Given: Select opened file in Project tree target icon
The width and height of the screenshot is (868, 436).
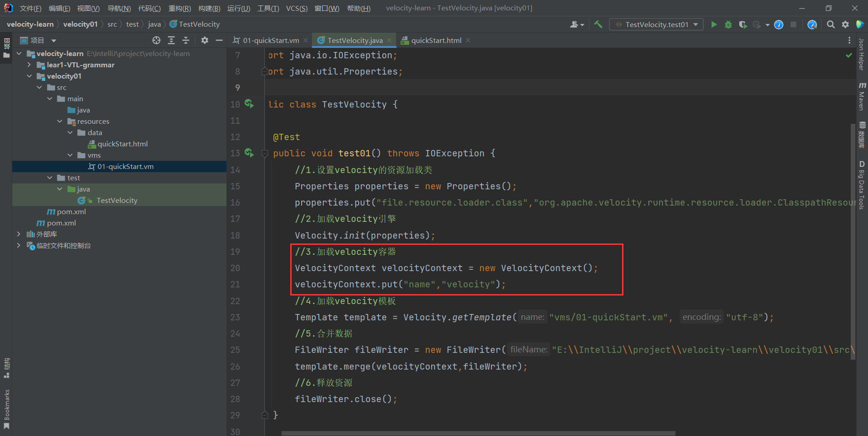Looking at the screenshot, I should [156, 40].
